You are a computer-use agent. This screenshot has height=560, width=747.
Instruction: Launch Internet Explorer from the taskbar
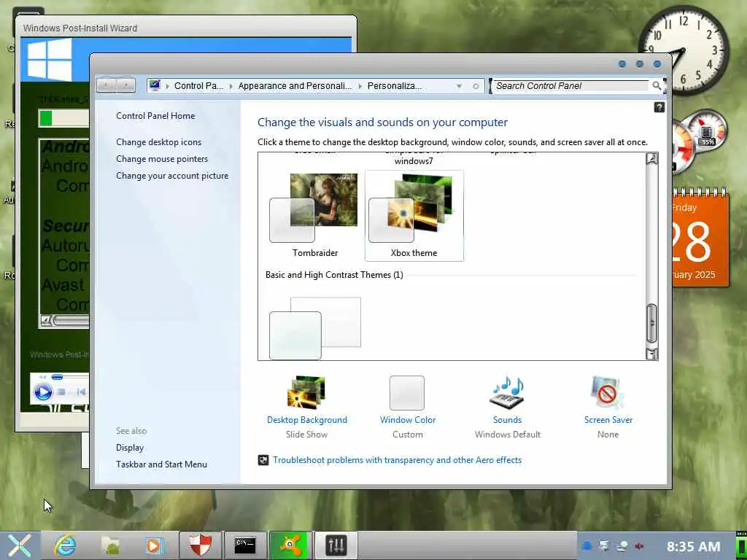point(64,545)
